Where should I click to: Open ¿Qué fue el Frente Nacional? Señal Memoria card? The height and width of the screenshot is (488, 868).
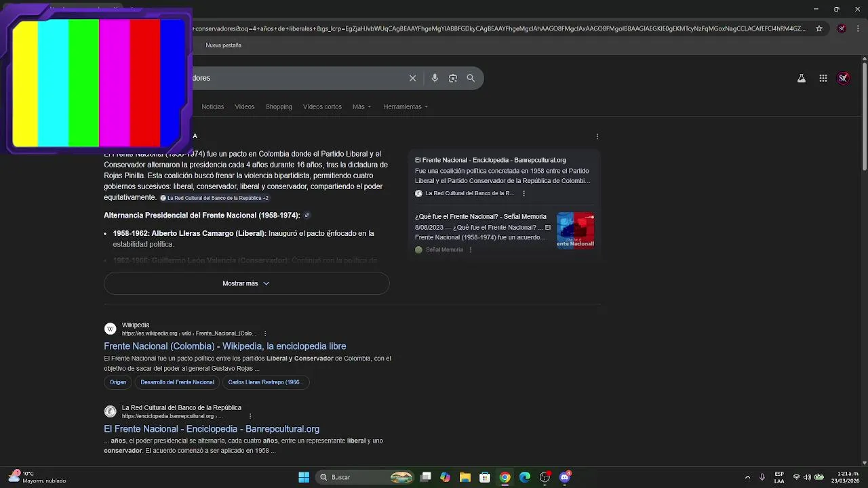[x=481, y=217]
